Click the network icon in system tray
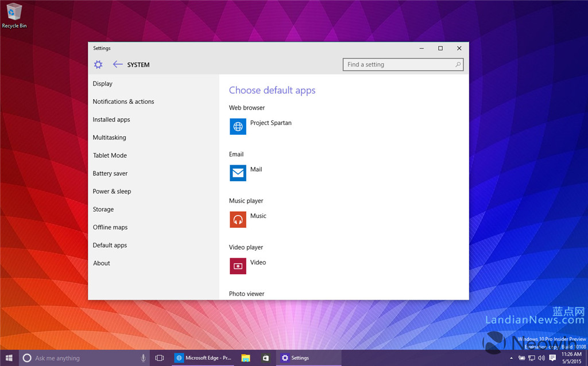Viewport: 588px width, 366px height. coord(531,357)
